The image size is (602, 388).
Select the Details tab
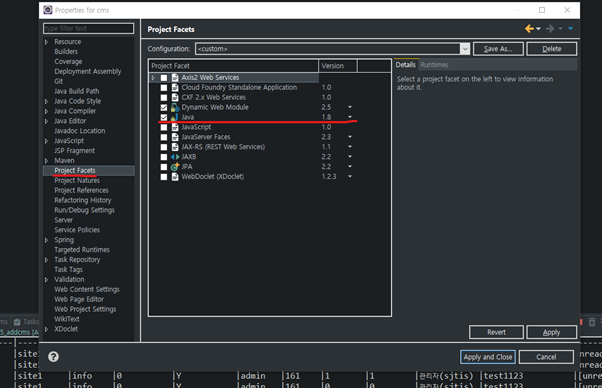(405, 65)
